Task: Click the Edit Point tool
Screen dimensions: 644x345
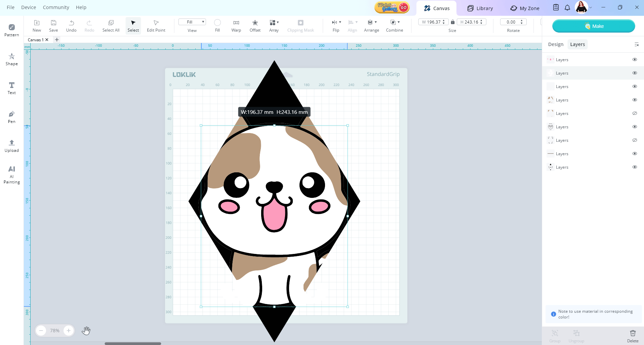Action: pyautogui.click(x=156, y=26)
